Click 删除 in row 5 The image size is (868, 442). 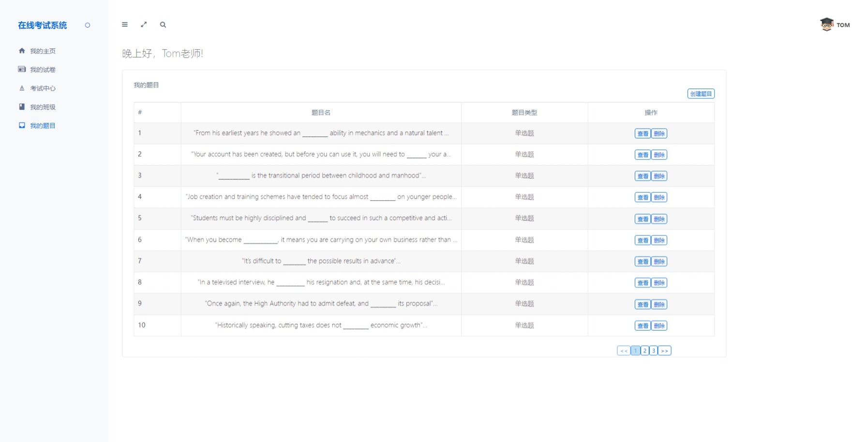click(x=659, y=219)
